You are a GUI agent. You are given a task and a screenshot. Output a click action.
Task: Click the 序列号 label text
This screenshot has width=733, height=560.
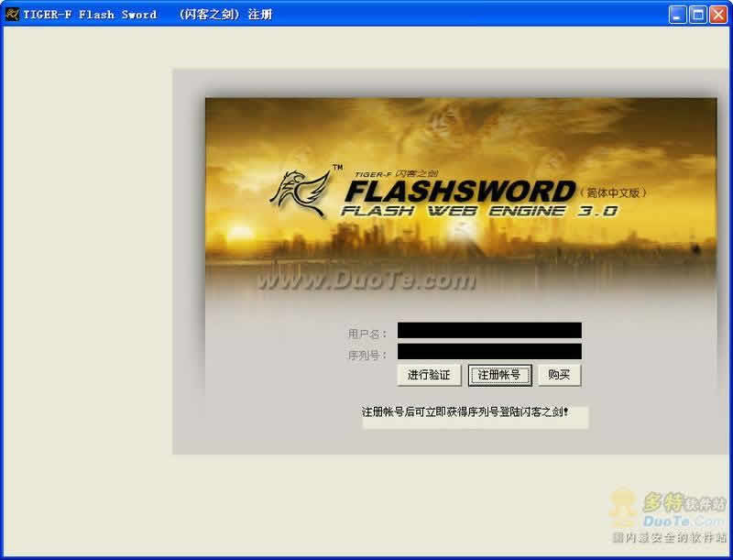click(367, 356)
